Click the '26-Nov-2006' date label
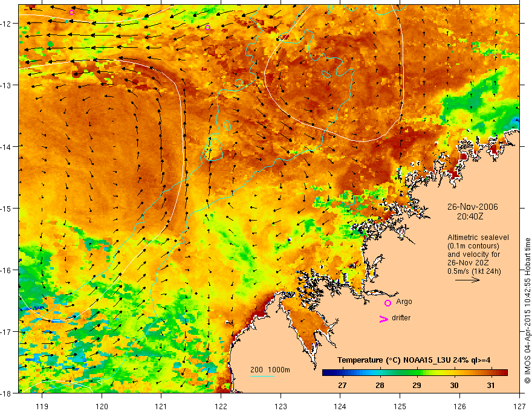The height and width of the screenshot is (411, 532). click(x=473, y=207)
